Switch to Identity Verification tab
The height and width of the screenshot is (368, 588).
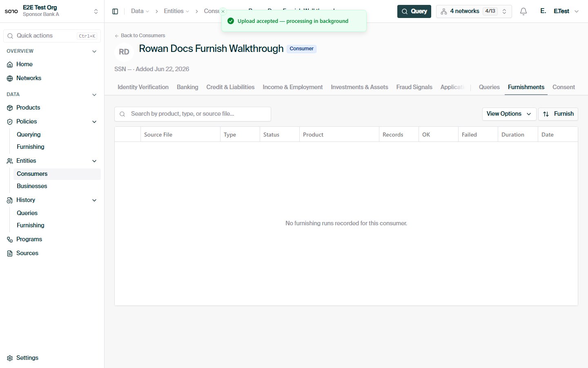(143, 87)
